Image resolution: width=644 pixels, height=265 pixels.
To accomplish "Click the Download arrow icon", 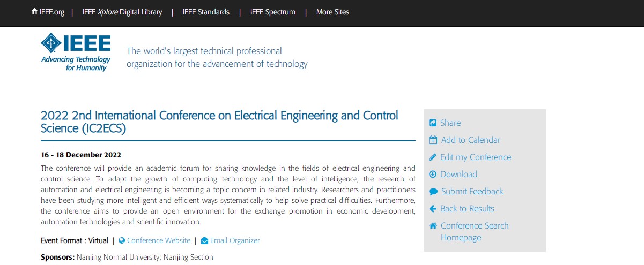I will (433, 175).
